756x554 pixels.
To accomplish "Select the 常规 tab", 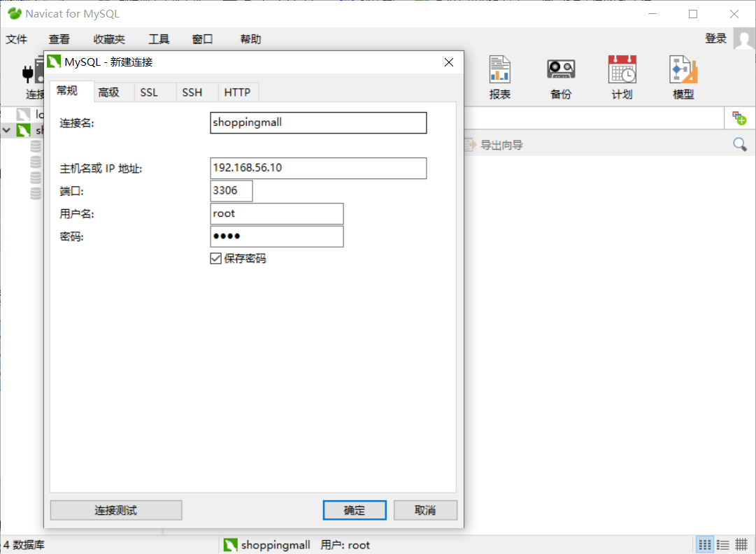I will point(71,91).
